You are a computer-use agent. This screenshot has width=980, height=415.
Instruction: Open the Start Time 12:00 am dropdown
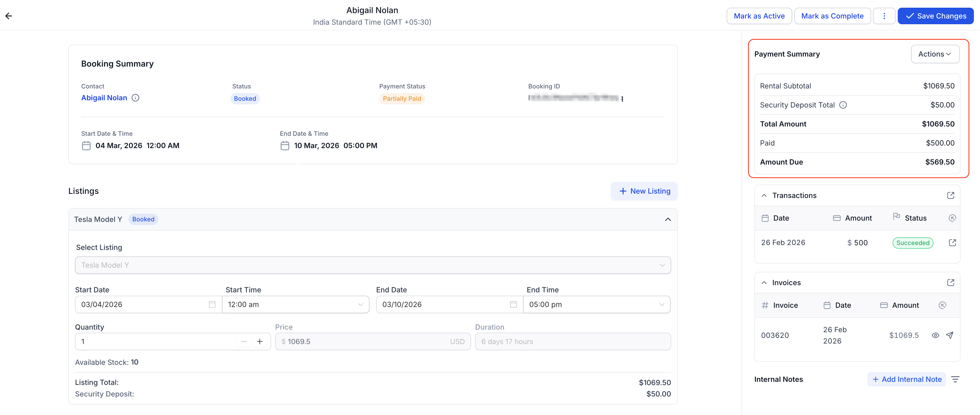point(295,305)
